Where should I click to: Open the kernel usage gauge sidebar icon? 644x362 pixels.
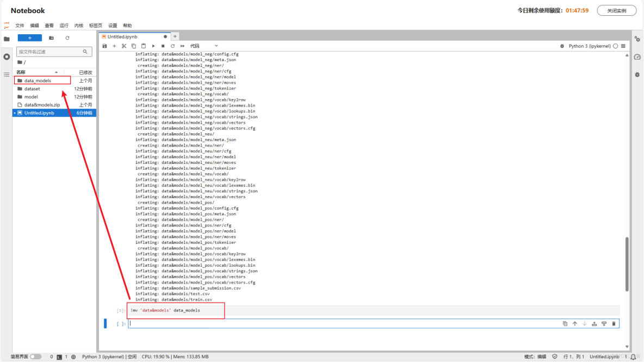pos(637,57)
